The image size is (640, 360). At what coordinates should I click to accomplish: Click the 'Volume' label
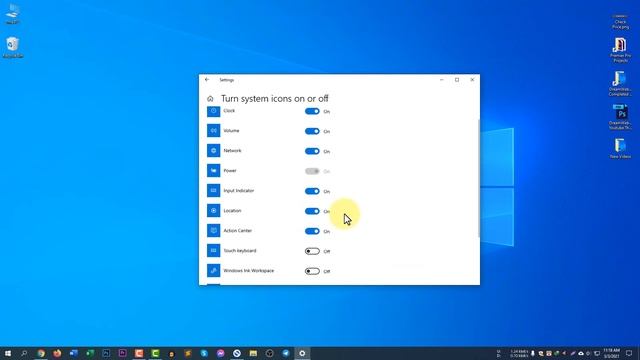231,131
